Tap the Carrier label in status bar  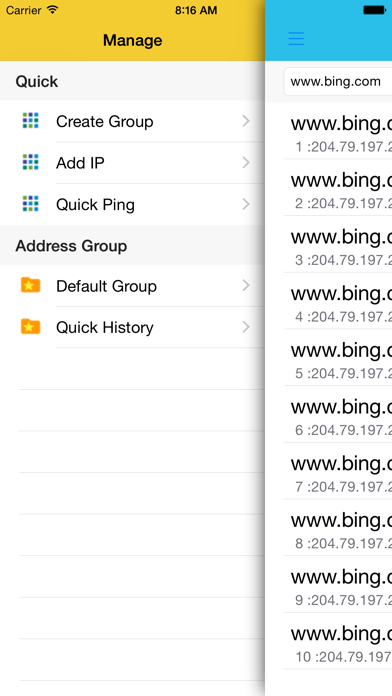[24, 10]
